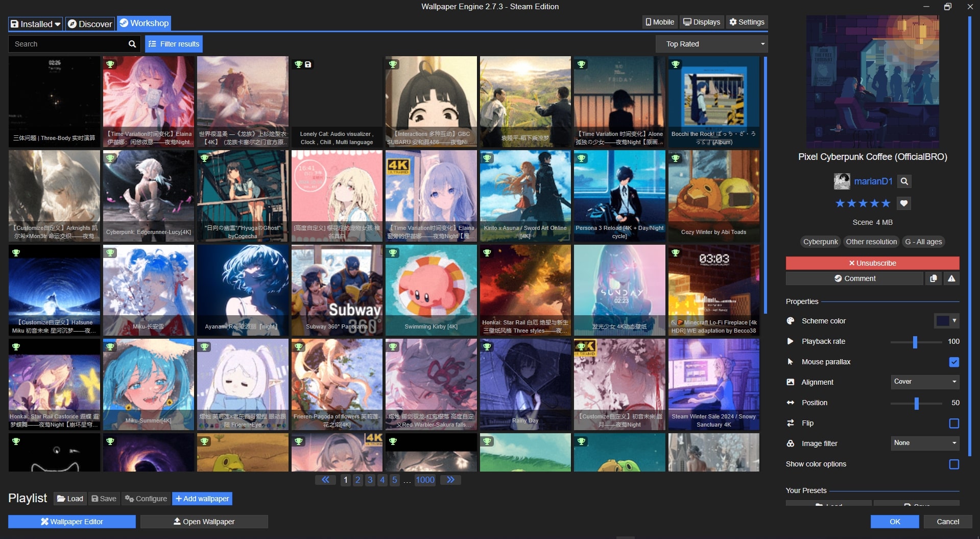This screenshot has width=980, height=539.
Task: Select Rainy Day wallpaper thumbnail
Action: (x=525, y=384)
